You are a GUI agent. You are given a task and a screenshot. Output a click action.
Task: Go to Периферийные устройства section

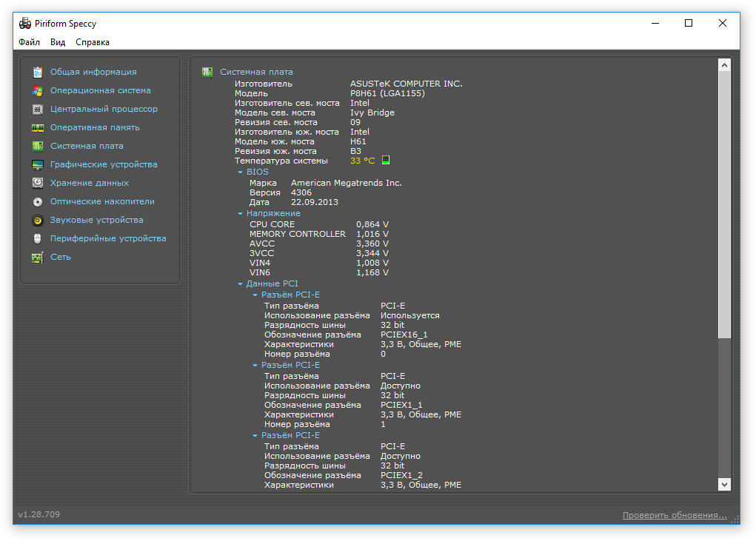coord(108,238)
